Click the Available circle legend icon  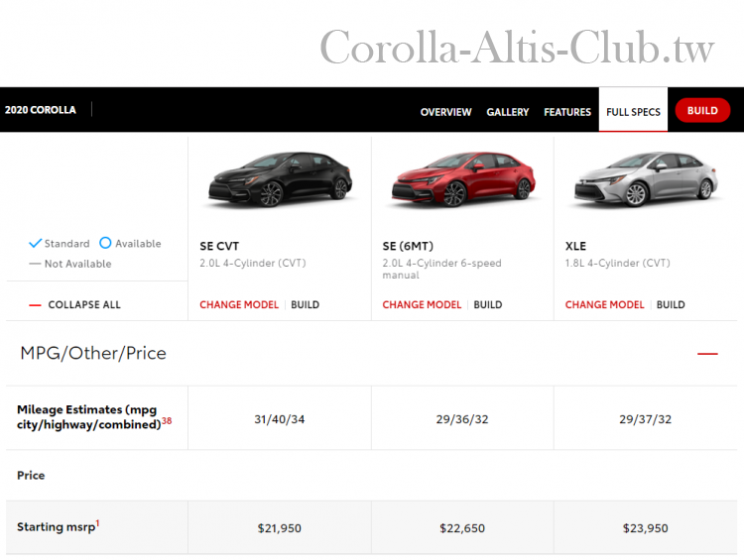tap(105, 243)
